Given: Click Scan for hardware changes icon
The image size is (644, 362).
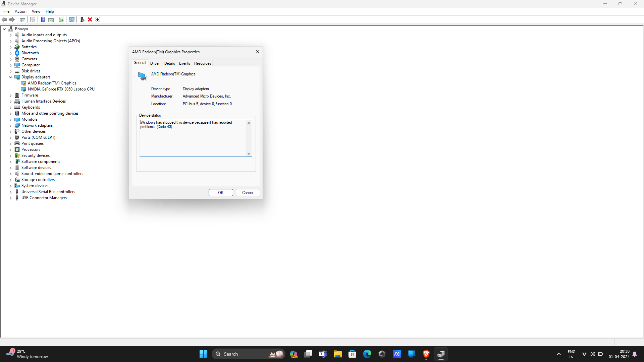Looking at the screenshot, I should click(x=71, y=19).
